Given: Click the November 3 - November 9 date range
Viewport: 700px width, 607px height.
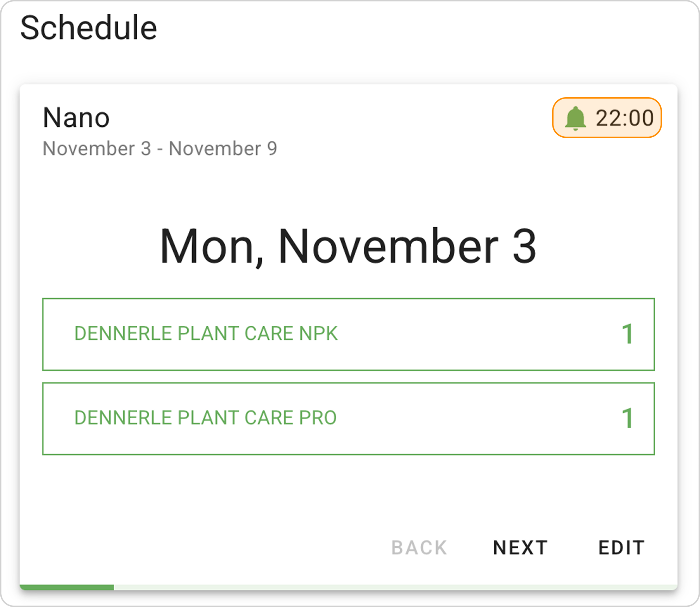Looking at the screenshot, I should (x=160, y=148).
